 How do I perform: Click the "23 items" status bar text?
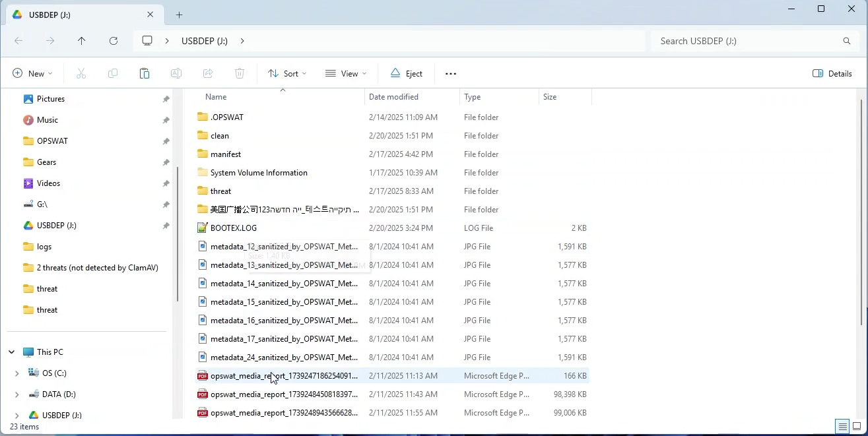click(24, 427)
